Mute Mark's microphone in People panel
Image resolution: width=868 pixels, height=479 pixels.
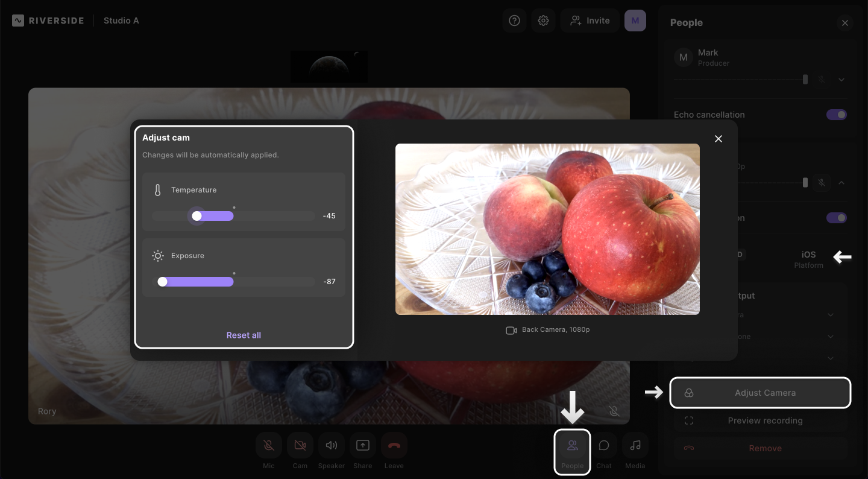[x=821, y=80]
